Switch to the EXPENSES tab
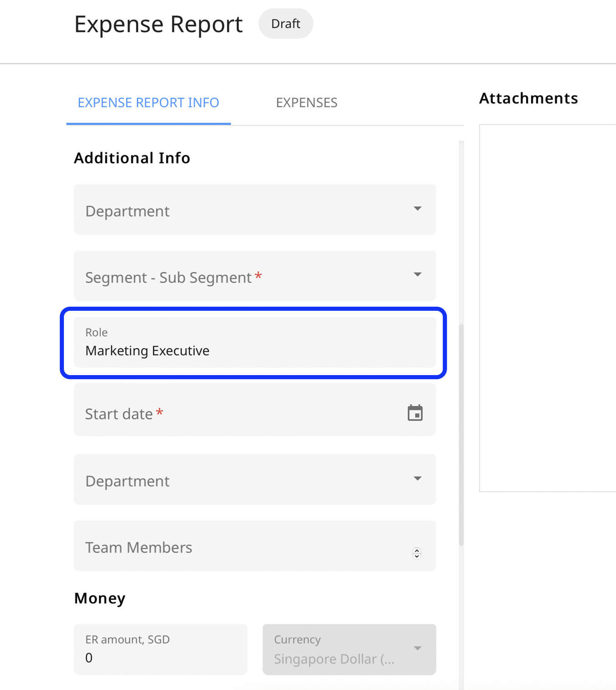616x690 pixels. [x=306, y=102]
